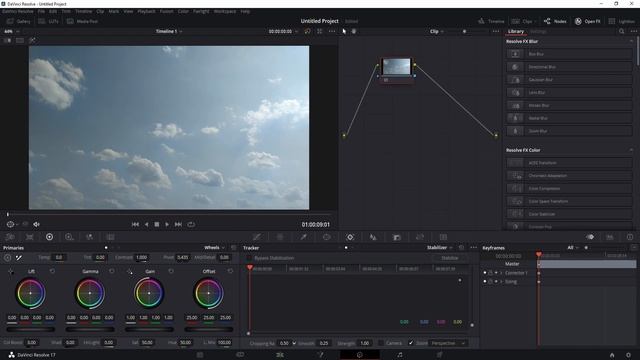Stop playback in the viewer
640x360 pixels.
157,224
